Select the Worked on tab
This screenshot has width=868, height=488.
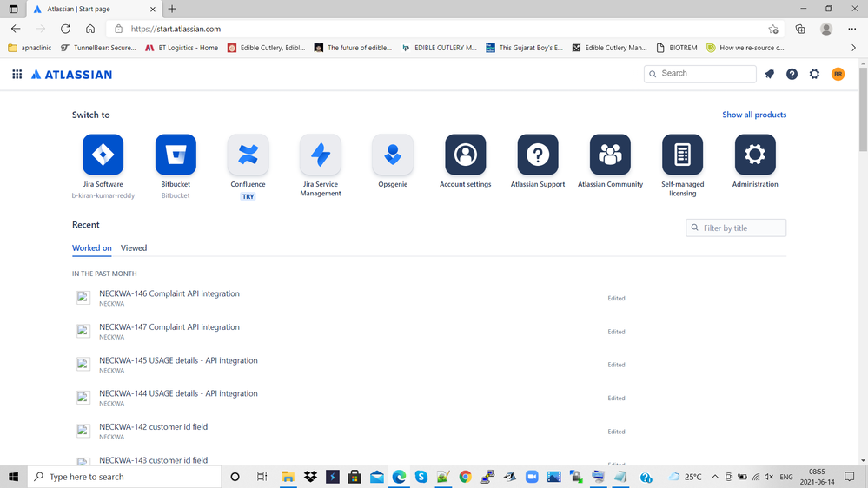[x=92, y=247]
